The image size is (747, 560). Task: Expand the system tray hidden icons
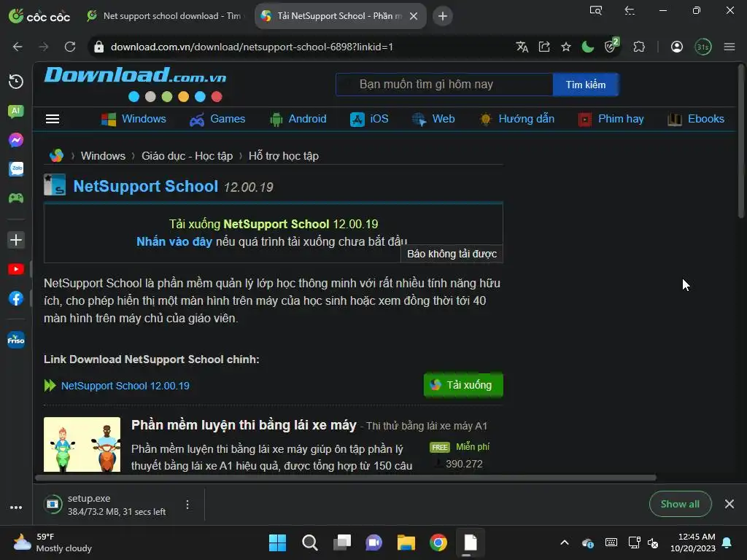[565, 542]
